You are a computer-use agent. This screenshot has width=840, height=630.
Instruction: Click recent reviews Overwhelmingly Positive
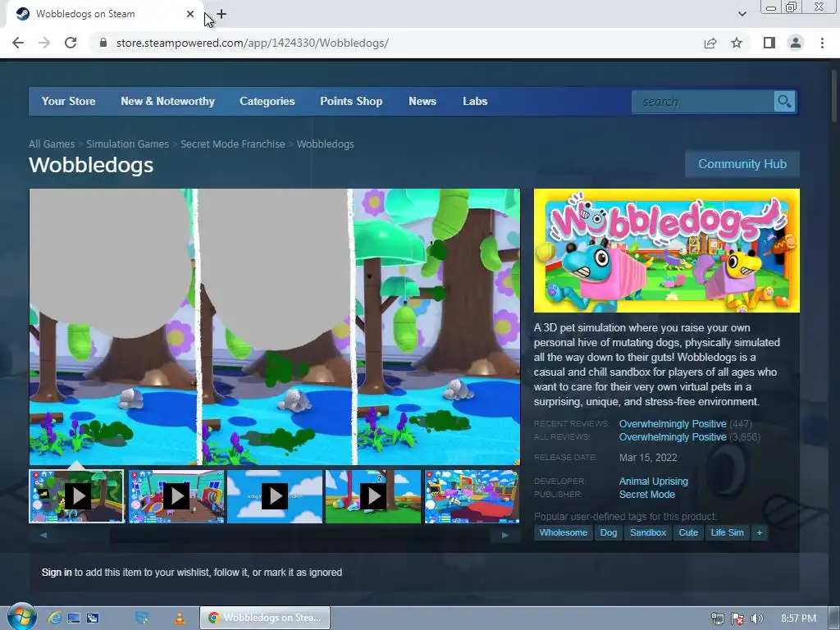pyautogui.click(x=673, y=424)
